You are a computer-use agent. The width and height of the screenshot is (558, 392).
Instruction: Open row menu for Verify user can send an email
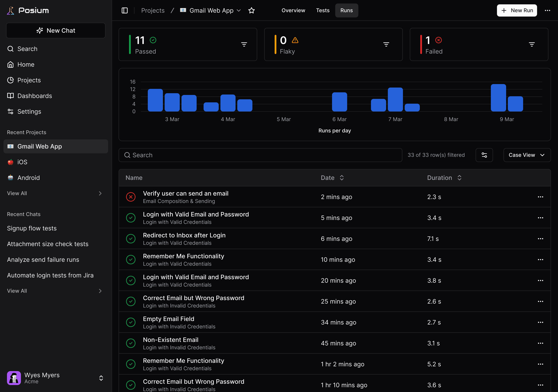pos(540,197)
